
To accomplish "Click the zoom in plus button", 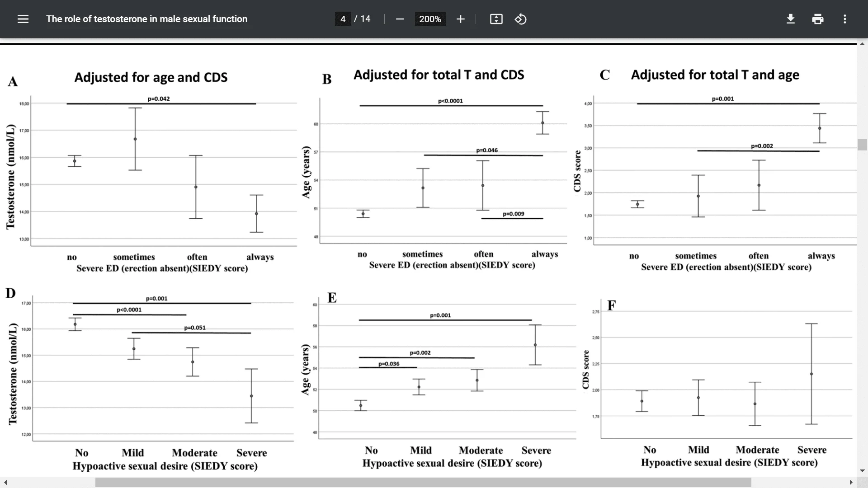I will 460,19.
